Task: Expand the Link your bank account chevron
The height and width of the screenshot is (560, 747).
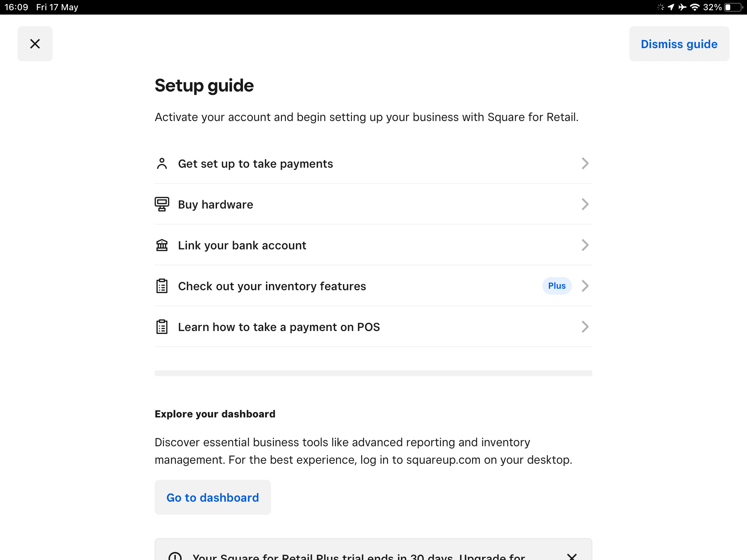Action: pyautogui.click(x=585, y=245)
